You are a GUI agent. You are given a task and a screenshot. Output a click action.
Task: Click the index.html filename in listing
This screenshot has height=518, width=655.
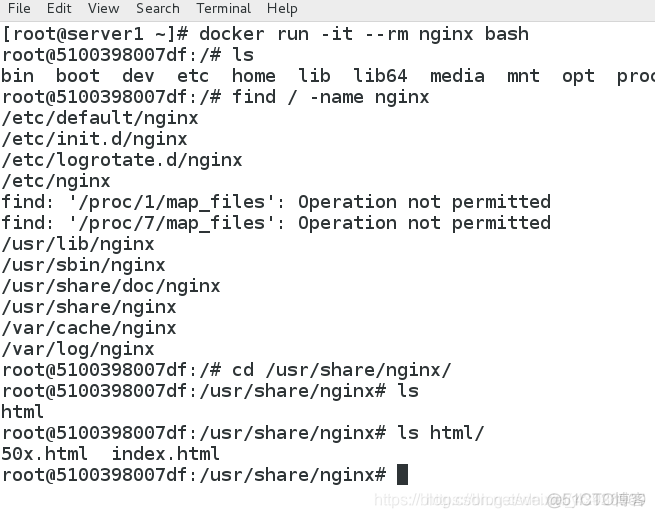pyautogui.click(x=165, y=454)
